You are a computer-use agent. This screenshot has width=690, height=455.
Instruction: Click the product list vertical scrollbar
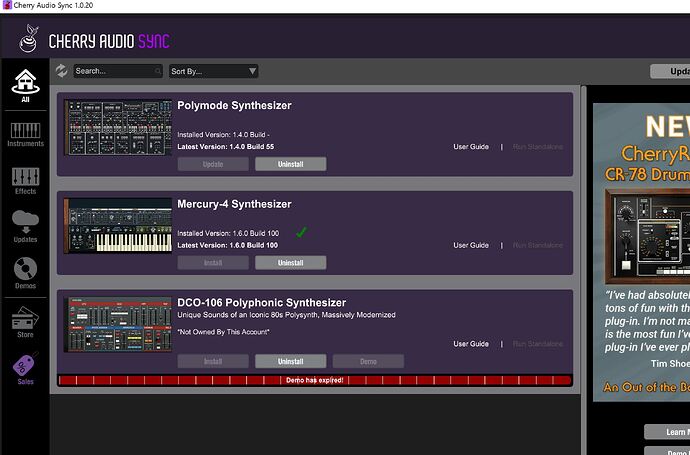584,270
